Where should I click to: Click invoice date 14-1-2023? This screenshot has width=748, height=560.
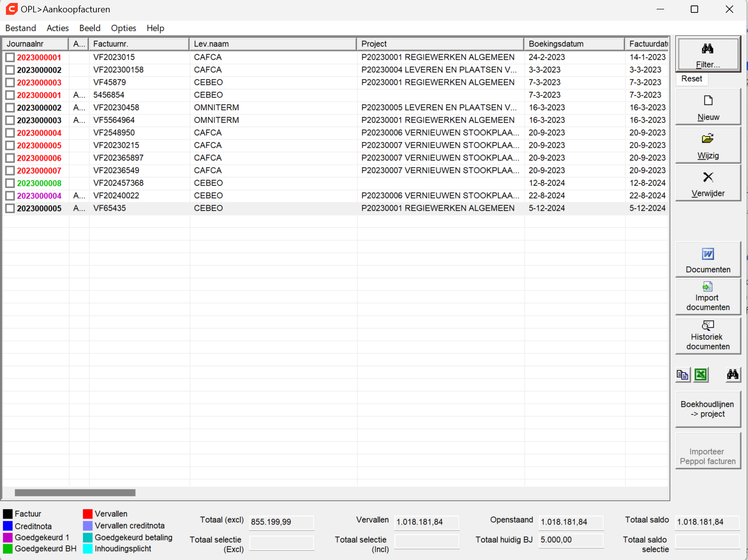647,57
